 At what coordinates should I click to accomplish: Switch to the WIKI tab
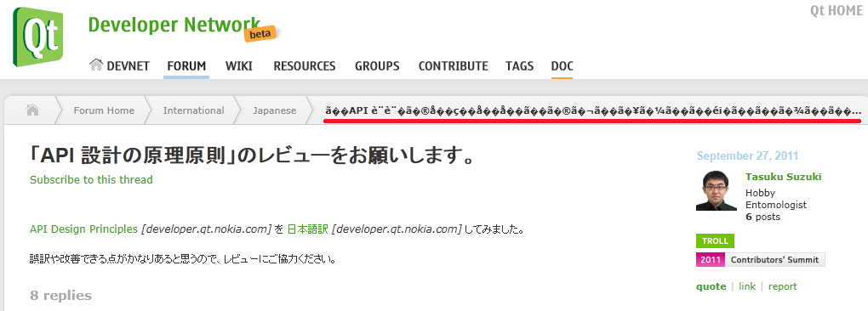click(x=238, y=66)
